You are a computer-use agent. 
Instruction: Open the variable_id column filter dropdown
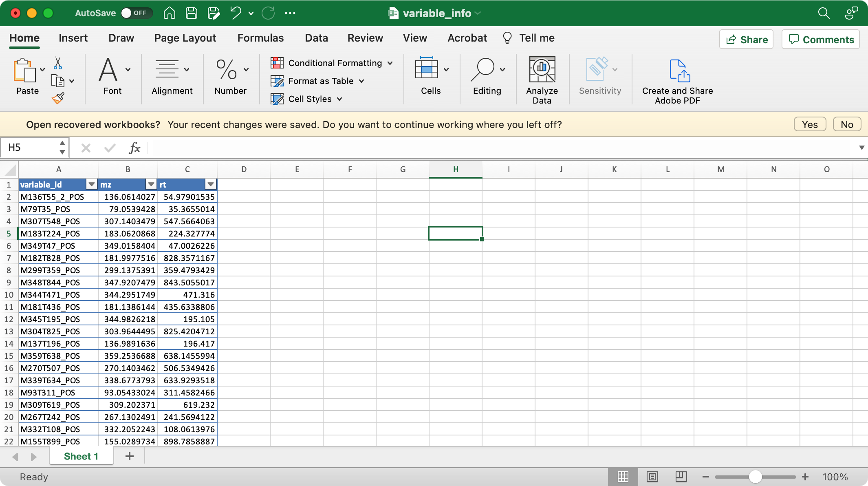92,184
